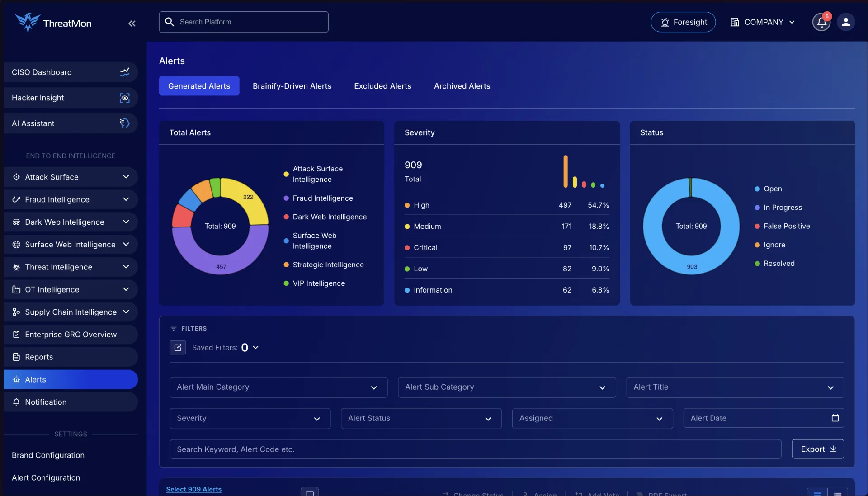Screen dimensions: 868x496
Task: Click the Search Keyword, Alert Code field
Action: (476, 449)
